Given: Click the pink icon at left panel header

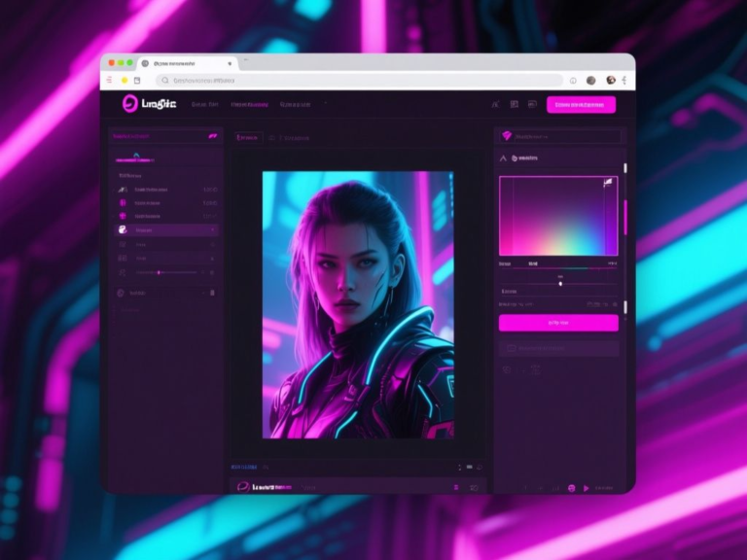Looking at the screenshot, I should (212, 136).
